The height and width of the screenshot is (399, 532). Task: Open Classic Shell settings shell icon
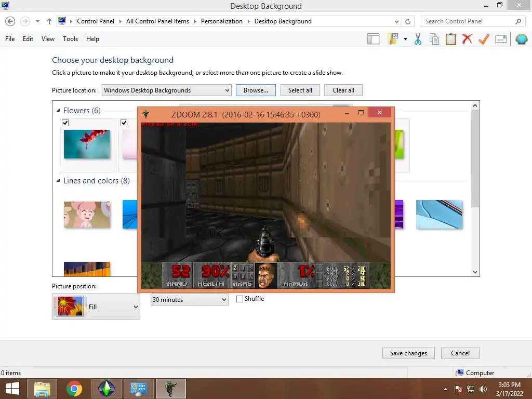coord(522,39)
